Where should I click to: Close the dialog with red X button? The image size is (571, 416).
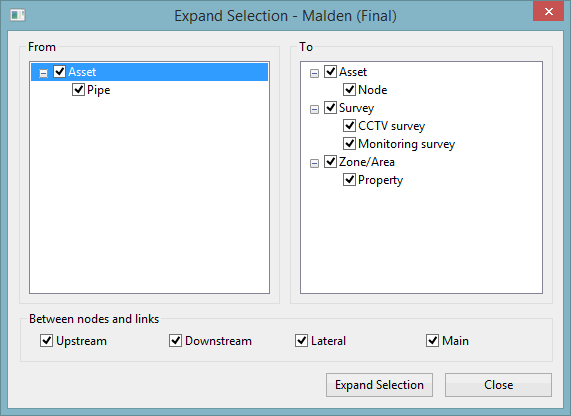tap(548, 12)
